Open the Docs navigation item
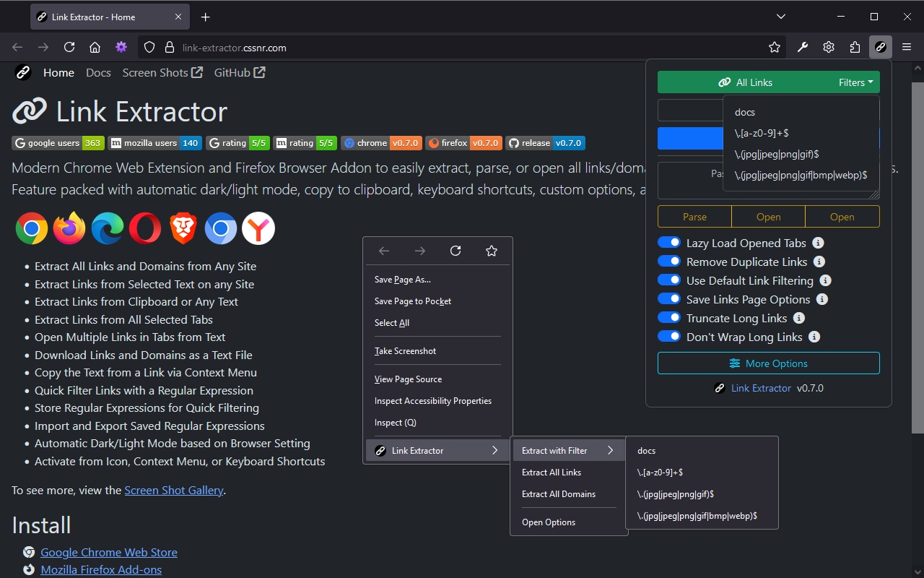 tap(98, 72)
